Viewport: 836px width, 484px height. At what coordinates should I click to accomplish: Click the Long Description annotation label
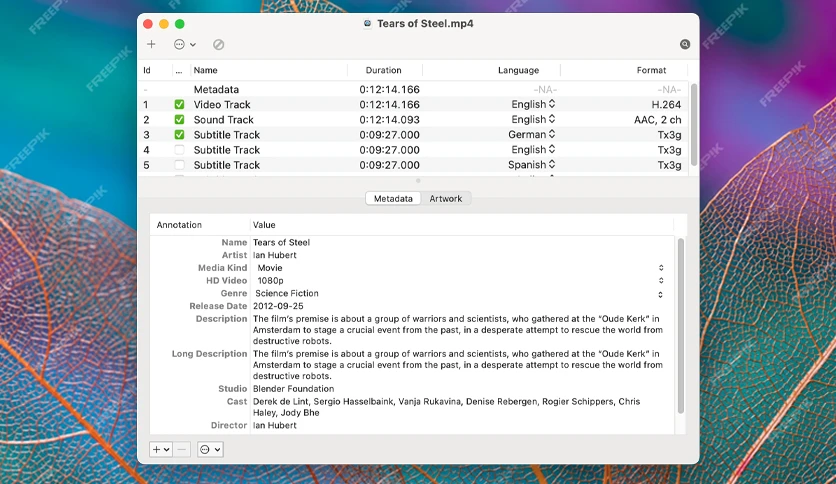click(209, 353)
